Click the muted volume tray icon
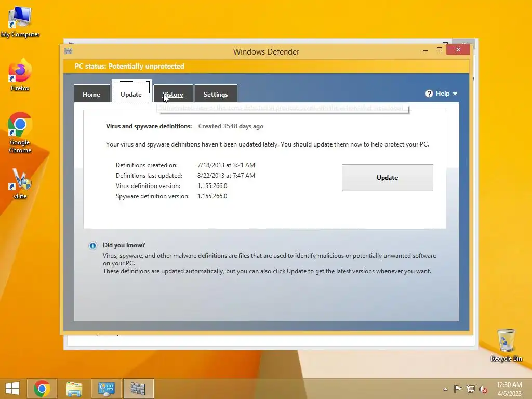 click(483, 389)
